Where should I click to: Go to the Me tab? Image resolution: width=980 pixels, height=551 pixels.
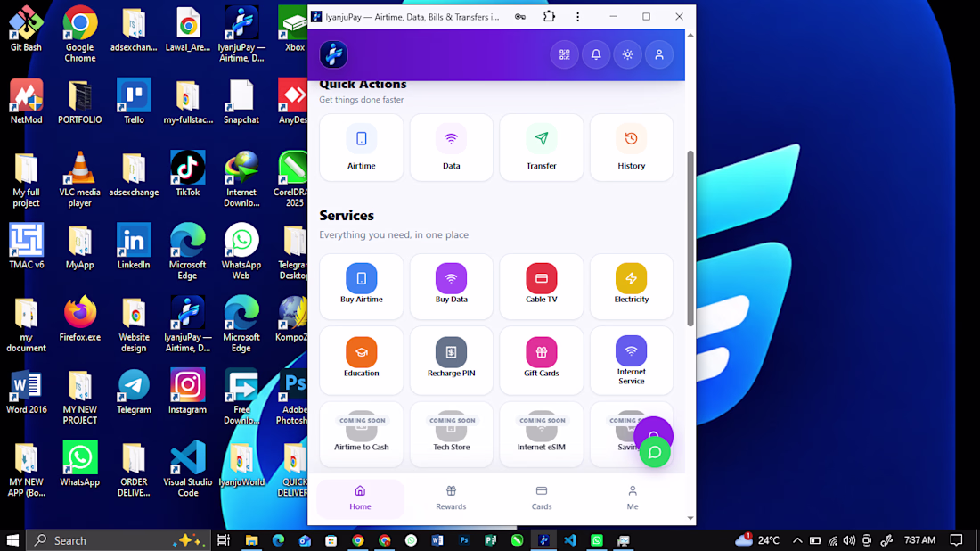click(633, 498)
